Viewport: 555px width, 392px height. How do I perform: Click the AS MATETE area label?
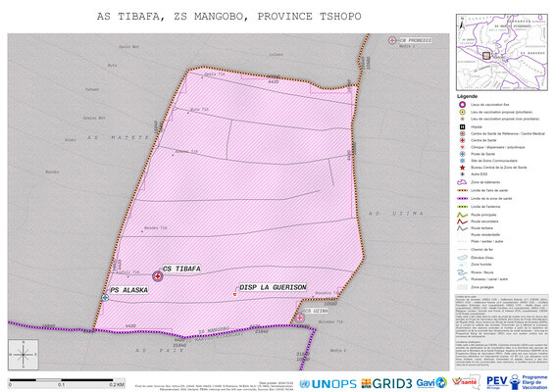coord(119,137)
